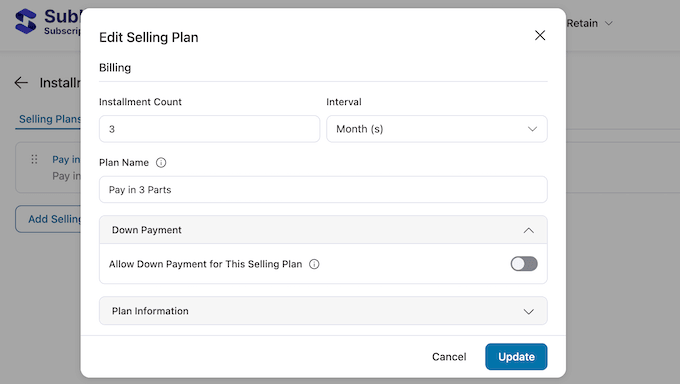Viewport: 680px width, 384px height.
Task: Cancel the selling plan edit
Action: tap(449, 357)
